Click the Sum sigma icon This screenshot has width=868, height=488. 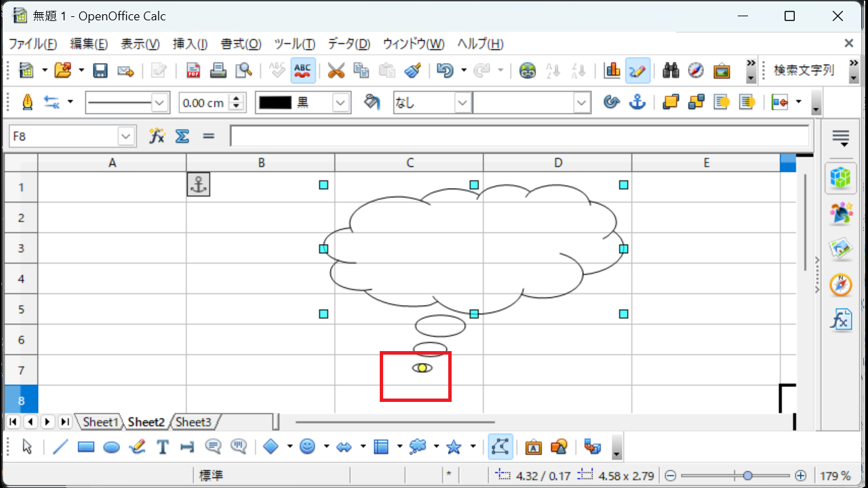[182, 136]
